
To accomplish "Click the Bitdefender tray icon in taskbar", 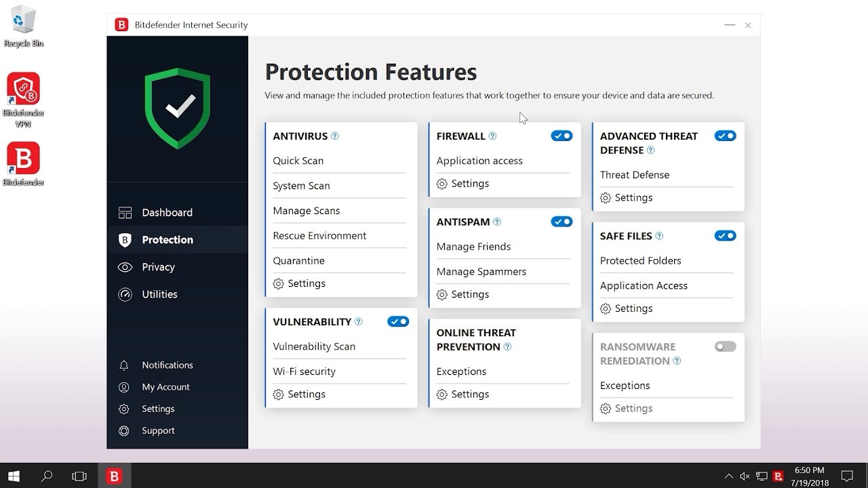I will tap(778, 476).
